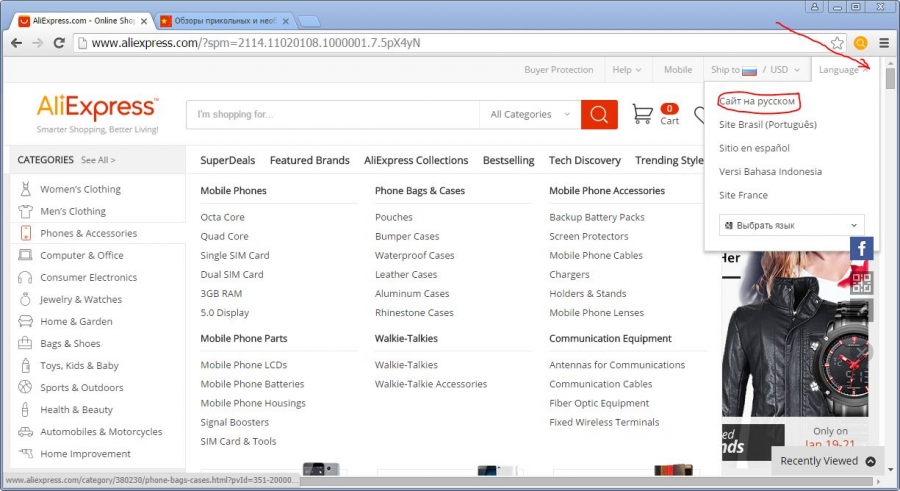The image size is (900, 491).
Task: Expand the Ship to / USD dropdown
Action: 755,70
